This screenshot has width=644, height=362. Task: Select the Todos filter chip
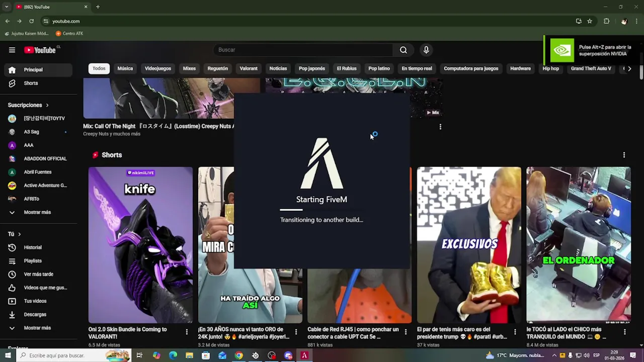pyautogui.click(x=99, y=68)
